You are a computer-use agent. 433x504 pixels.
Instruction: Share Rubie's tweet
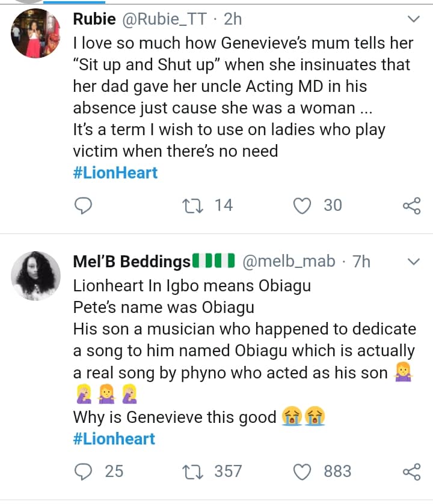click(411, 206)
